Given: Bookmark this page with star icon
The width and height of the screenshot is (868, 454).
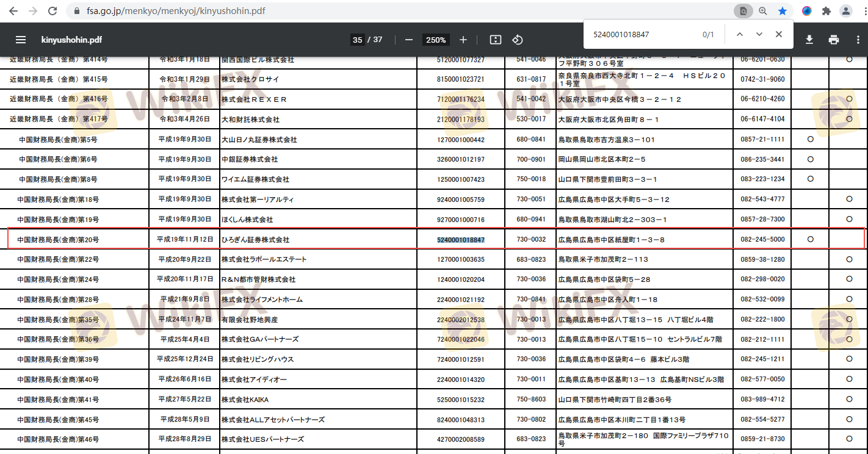Looking at the screenshot, I should coord(783,11).
